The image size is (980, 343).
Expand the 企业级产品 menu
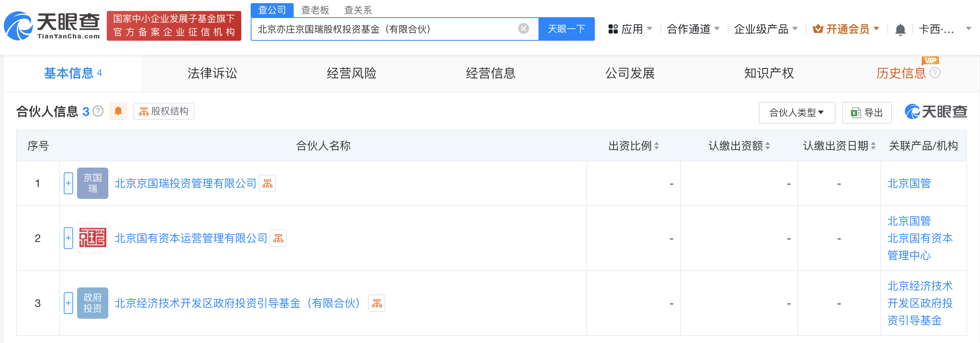coord(765,29)
